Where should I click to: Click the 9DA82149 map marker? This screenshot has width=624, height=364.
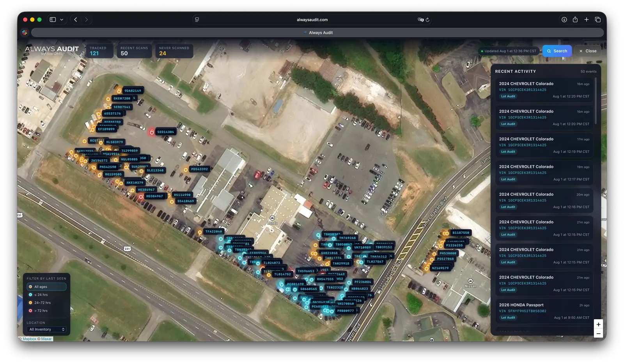coord(119,91)
